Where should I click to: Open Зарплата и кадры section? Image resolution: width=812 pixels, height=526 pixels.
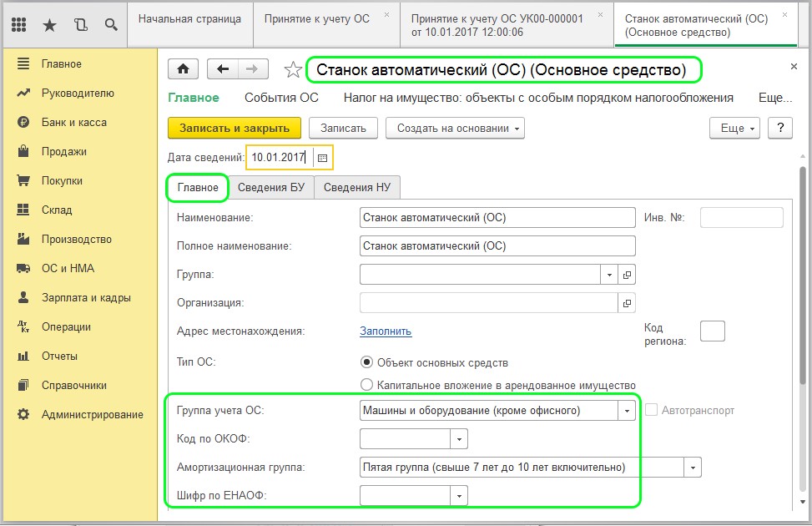86,297
